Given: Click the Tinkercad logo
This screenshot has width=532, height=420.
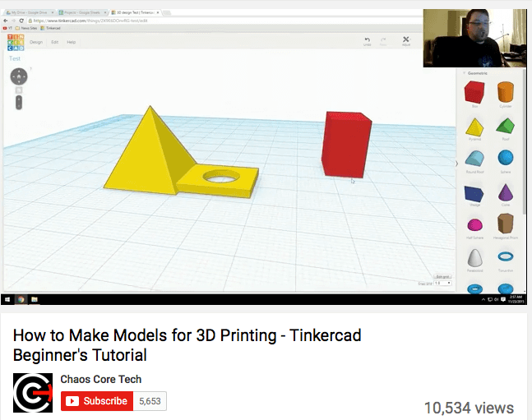Looking at the screenshot, I should 16,43.
